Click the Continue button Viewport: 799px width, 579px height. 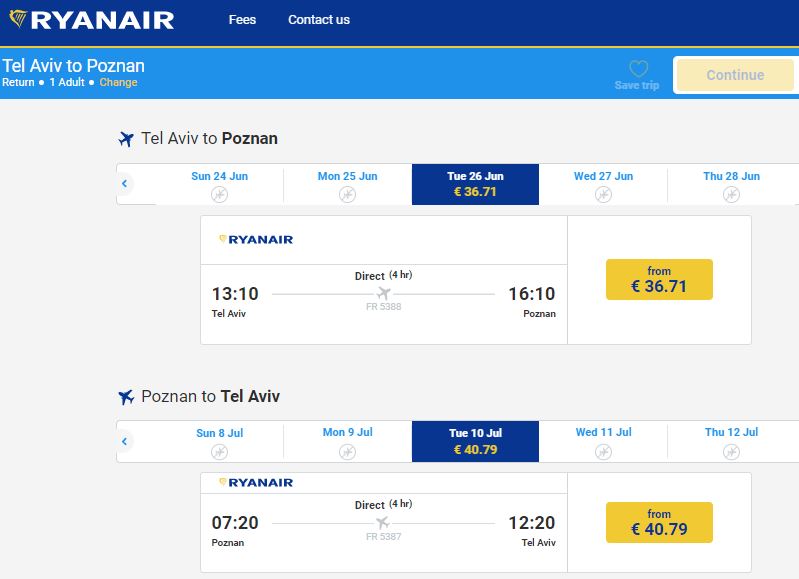click(735, 75)
